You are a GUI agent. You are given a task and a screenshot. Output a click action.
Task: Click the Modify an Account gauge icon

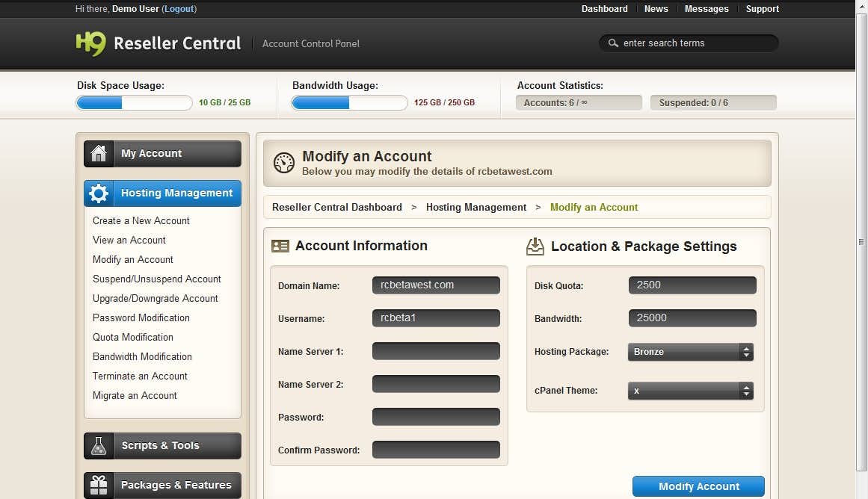(x=284, y=163)
